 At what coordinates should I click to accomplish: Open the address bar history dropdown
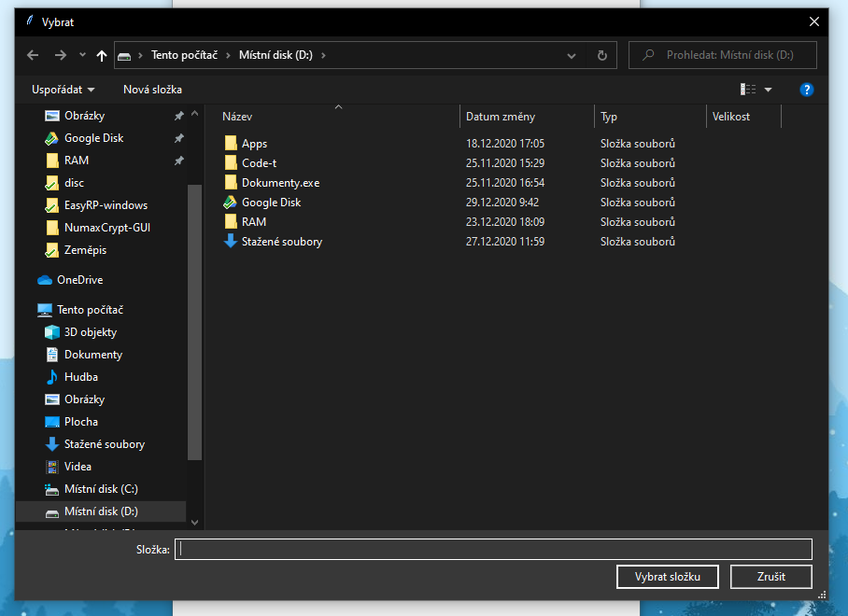571,55
